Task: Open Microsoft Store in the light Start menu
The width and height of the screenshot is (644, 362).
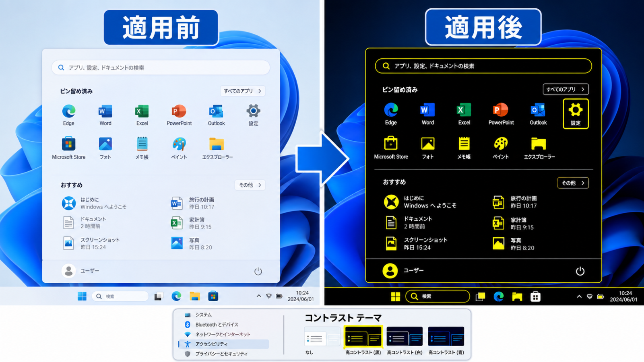Action: 69,148
